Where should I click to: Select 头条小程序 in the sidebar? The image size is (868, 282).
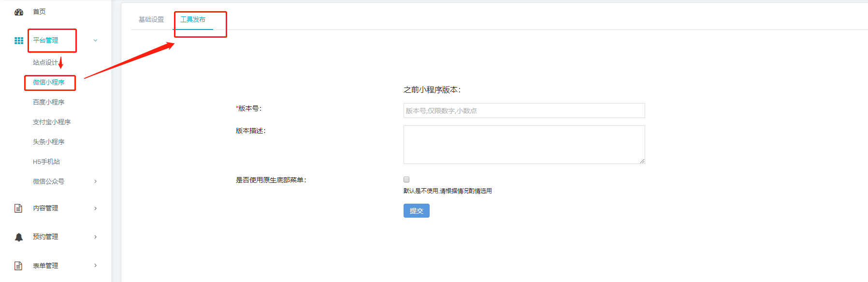tap(48, 142)
